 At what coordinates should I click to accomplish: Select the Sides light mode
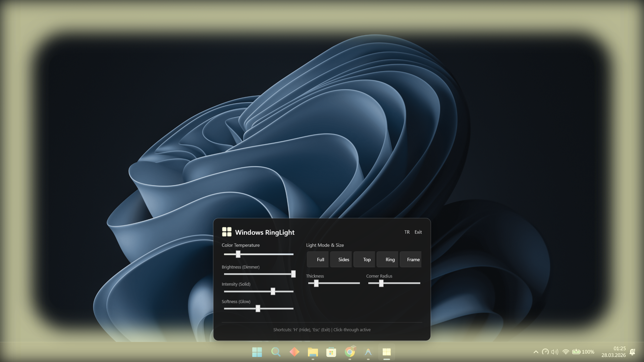pyautogui.click(x=341, y=259)
